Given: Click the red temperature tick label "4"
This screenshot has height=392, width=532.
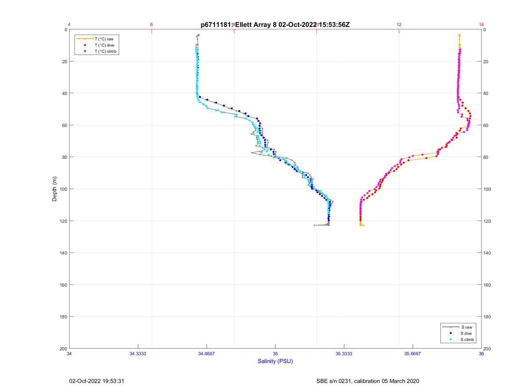Looking at the screenshot, I should 69,24.
